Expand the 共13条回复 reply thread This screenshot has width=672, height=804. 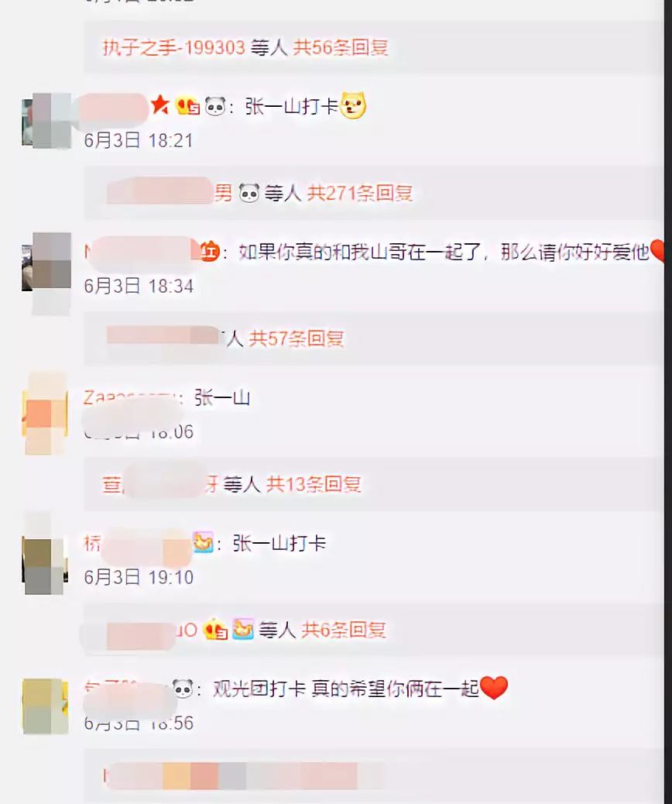point(314,484)
